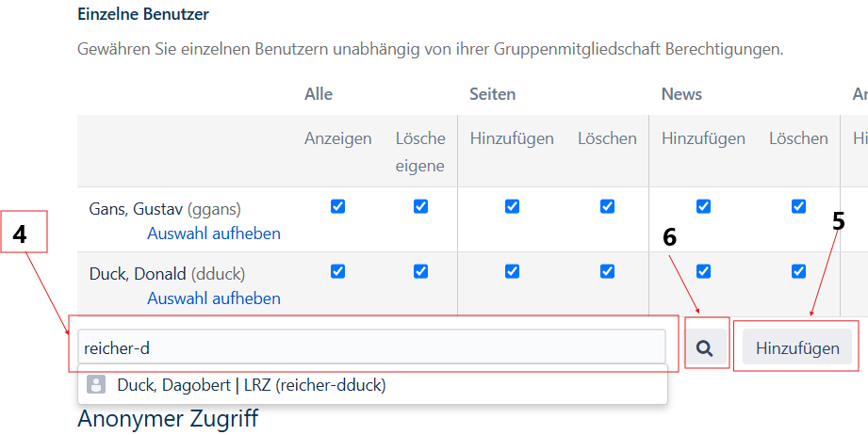The image size is (868, 435).
Task: Click Auswahl aufheben under Gans, Gustav
Action: click(214, 233)
